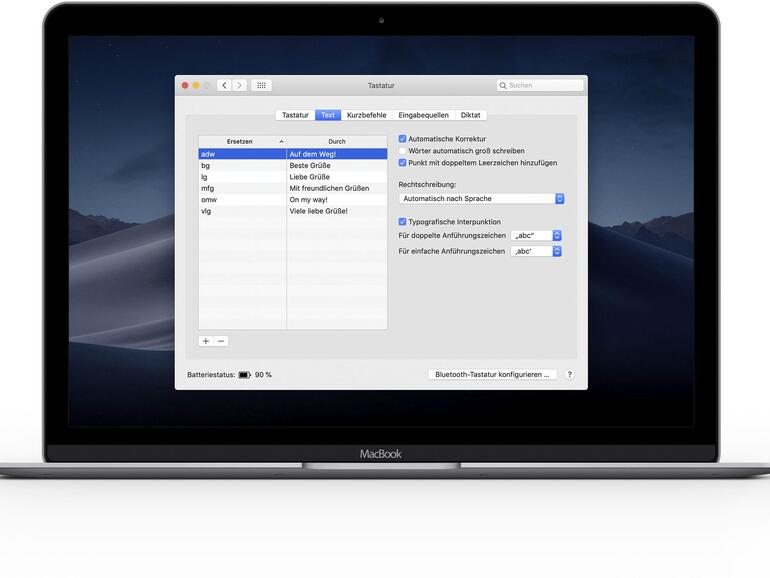Go forward with the right chevron button
Screen dimensions: 770x578
tap(240, 85)
